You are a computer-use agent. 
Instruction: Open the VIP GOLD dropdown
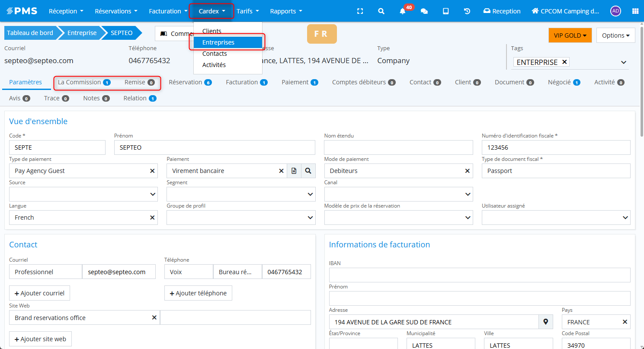(570, 35)
